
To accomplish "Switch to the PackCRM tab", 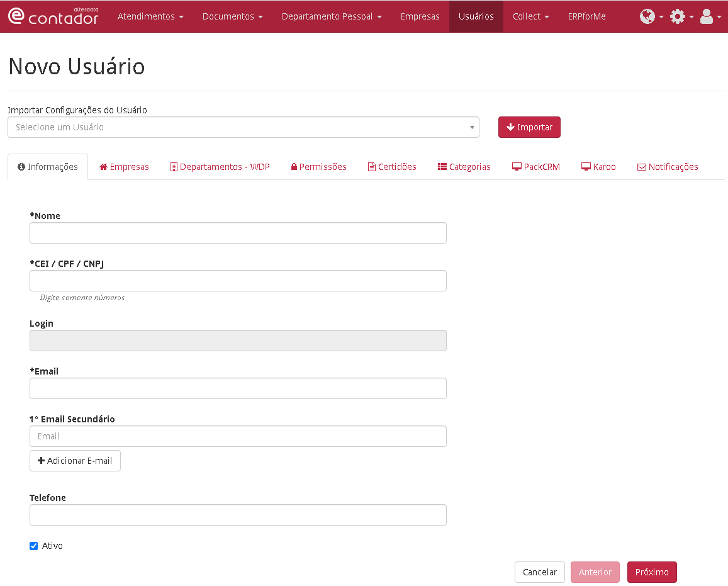I will [x=536, y=167].
